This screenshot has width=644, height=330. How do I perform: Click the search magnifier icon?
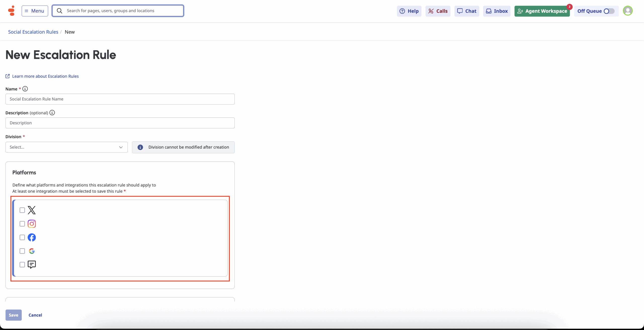coord(60,11)
